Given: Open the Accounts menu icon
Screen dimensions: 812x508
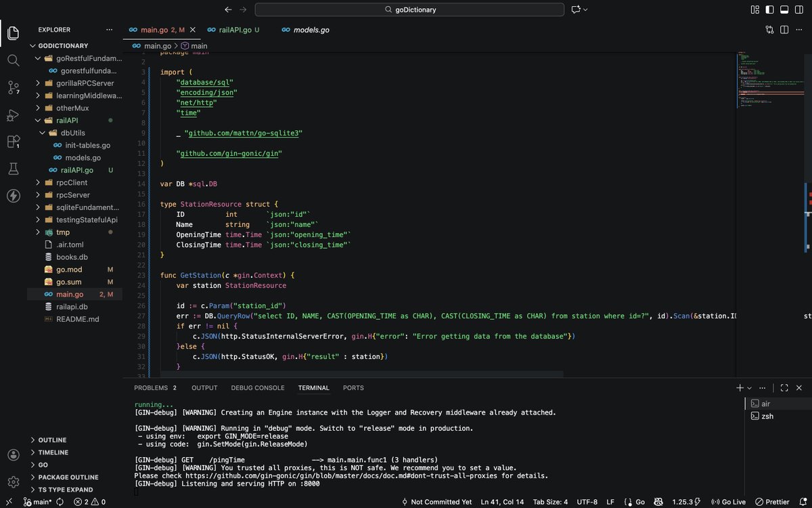Looking at the screenshot, I should click(x=14, y=454).
